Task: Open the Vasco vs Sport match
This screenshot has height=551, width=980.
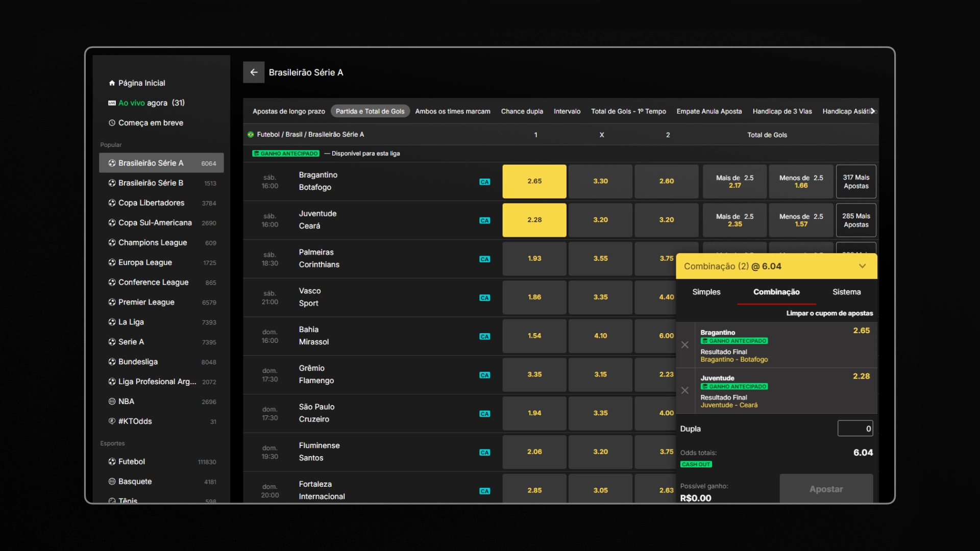Action: (x=310, y=297)
